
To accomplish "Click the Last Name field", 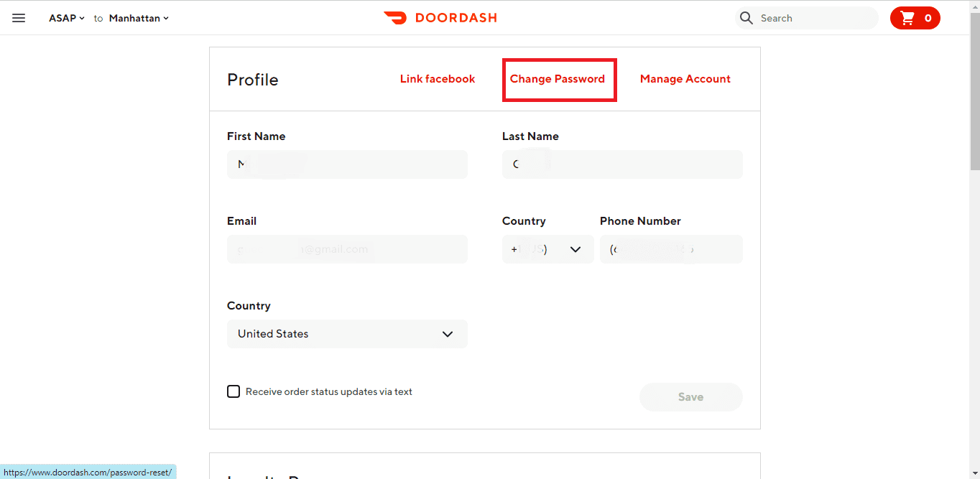I will (622, 164).
